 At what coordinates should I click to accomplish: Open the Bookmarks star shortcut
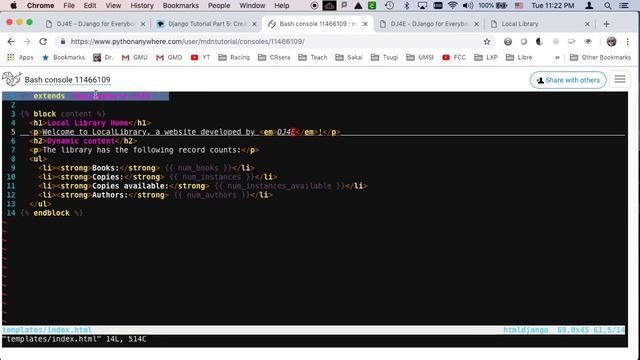click(64, 58)
